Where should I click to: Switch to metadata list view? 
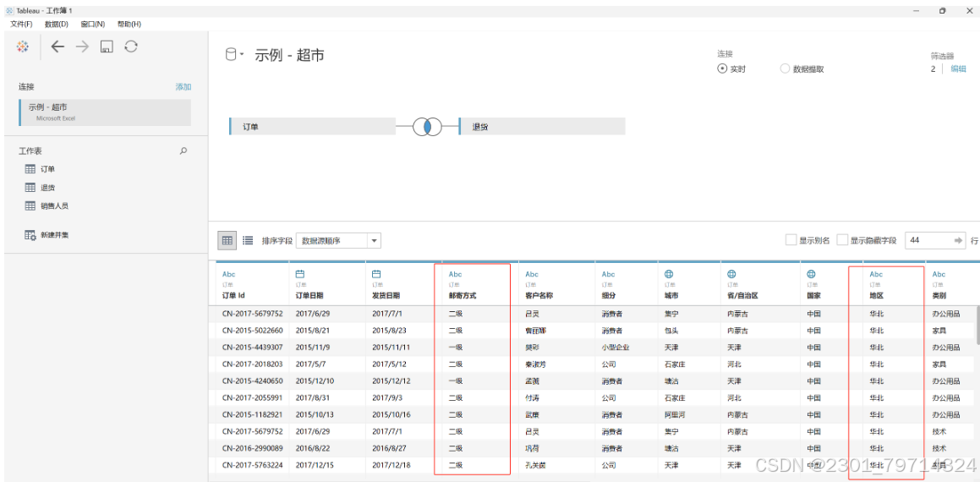coord(248,240)
